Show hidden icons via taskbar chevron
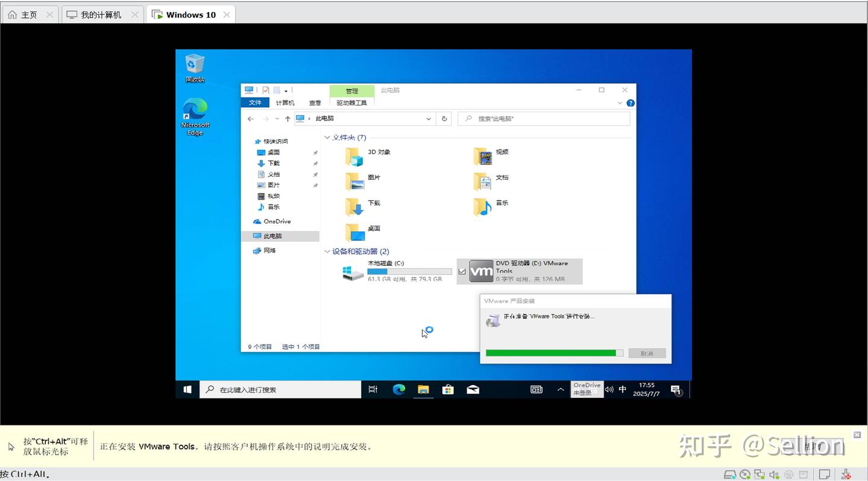Viewport: 868px width, 481px height. (x=560, y=389)
